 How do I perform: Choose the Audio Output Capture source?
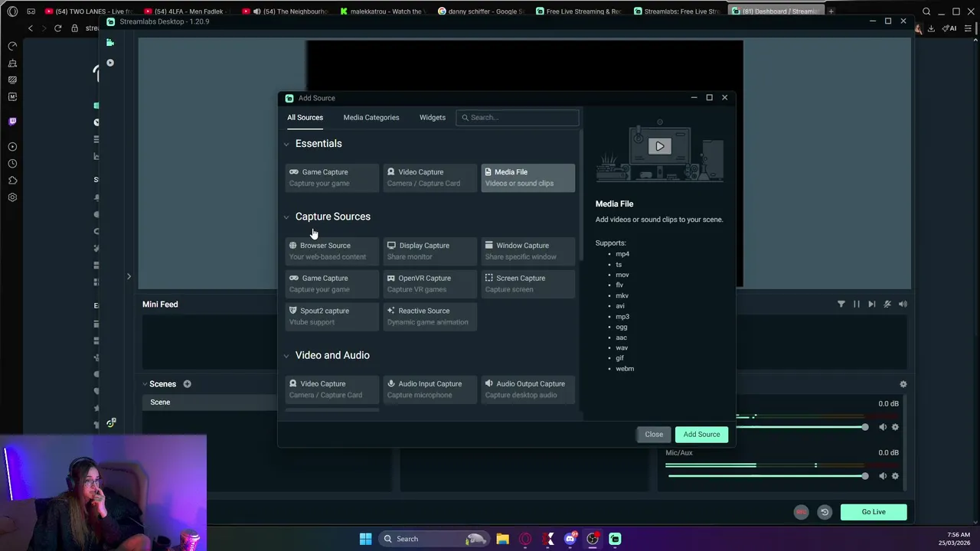pos(528,389)
